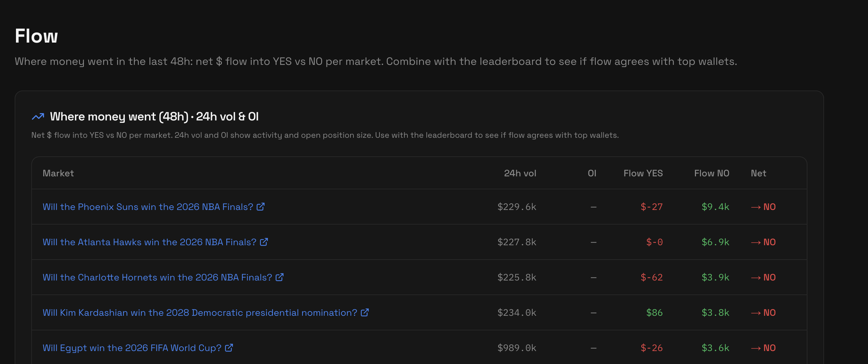Open the Phoenix Suns 2026 NBA Finals market
868x364 pixels.
pos(147,207)
